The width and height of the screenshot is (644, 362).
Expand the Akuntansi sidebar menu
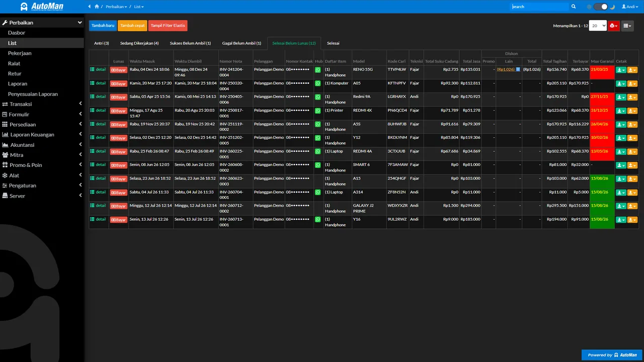click(x=42, y=145)
